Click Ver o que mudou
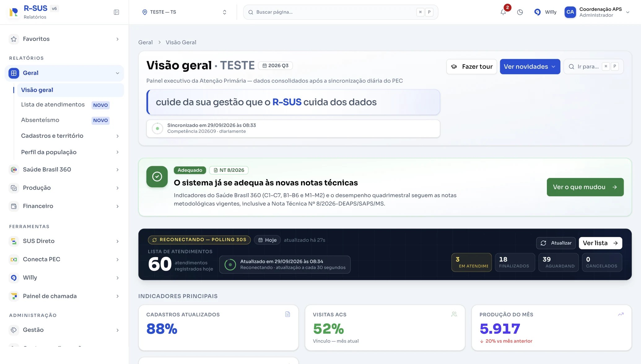 pos(585,187)
